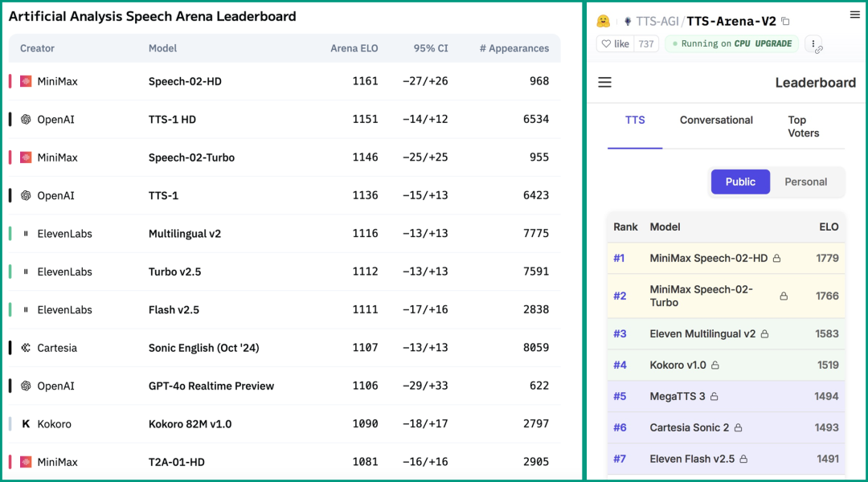Click the ELO header in TTS-Arena table
This screenshot has width=868, height=482.
(829, 227)
